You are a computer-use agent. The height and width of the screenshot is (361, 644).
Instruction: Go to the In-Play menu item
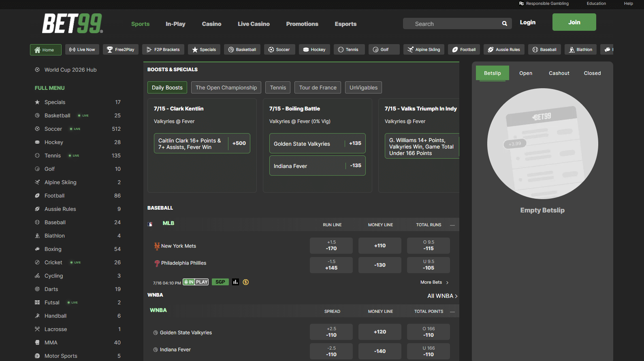click(x=175, y=24)
